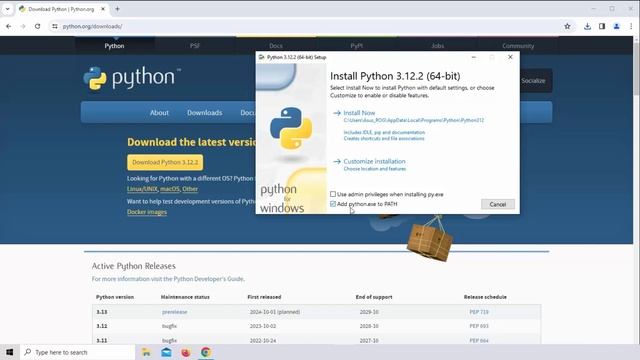Open the prerelease status link

[174, 312]
